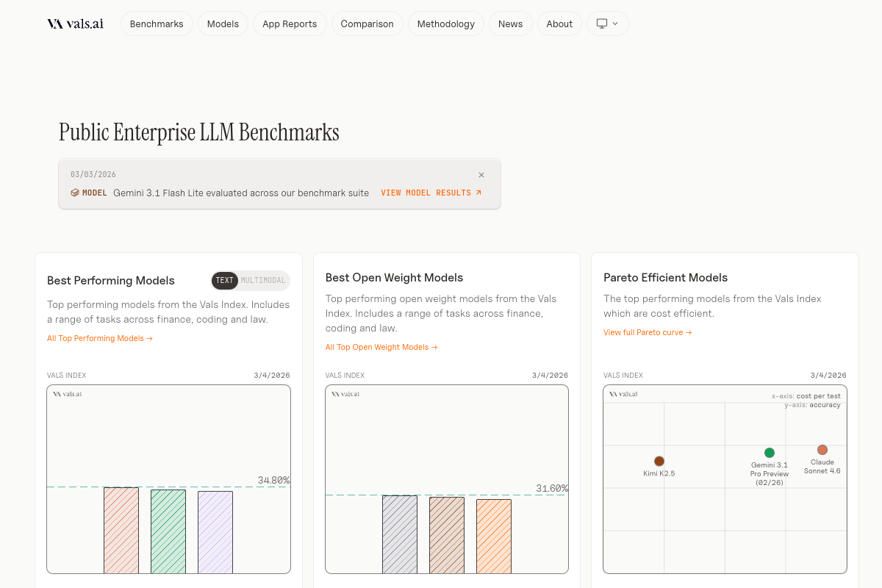
Task: Click the green striped bar in Best Performing chart
Action: pos(168,531)
